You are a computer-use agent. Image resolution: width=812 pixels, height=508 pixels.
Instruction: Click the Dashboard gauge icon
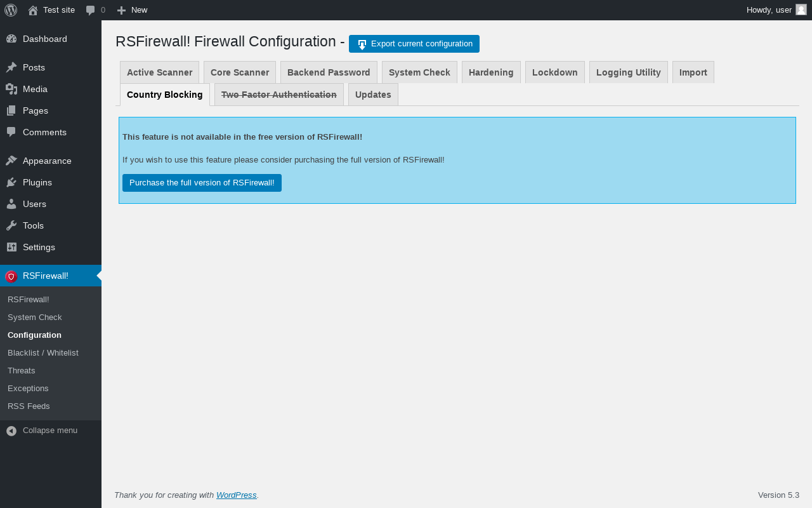(11, 39)
